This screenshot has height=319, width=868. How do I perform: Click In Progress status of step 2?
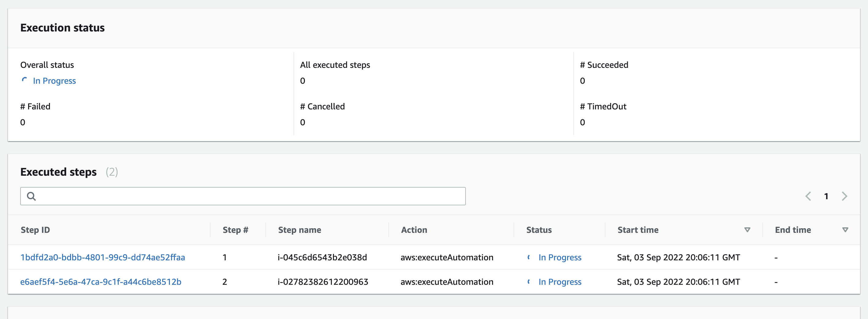[560, 282]
